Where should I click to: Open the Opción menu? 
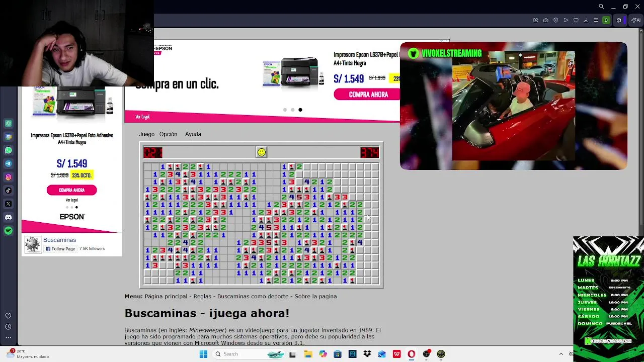[168, 134]
